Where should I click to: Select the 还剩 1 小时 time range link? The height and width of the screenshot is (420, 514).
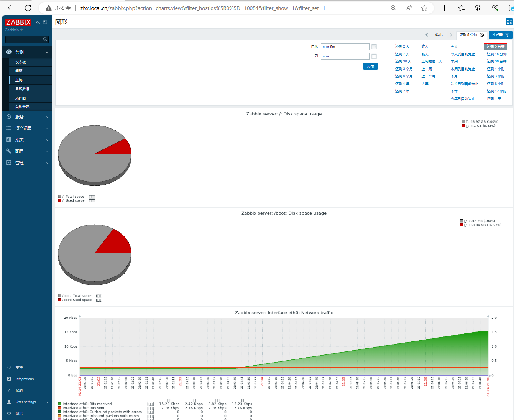[x=496, y=69]
